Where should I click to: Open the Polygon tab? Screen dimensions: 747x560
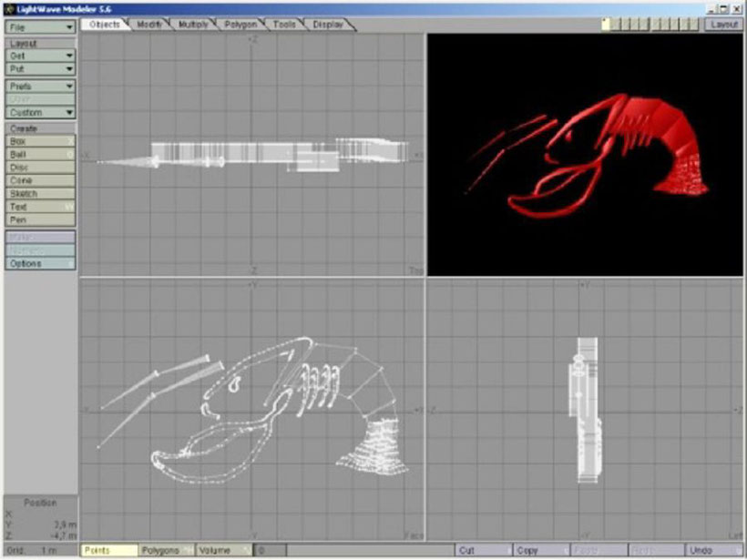click(x=240, y=25)
